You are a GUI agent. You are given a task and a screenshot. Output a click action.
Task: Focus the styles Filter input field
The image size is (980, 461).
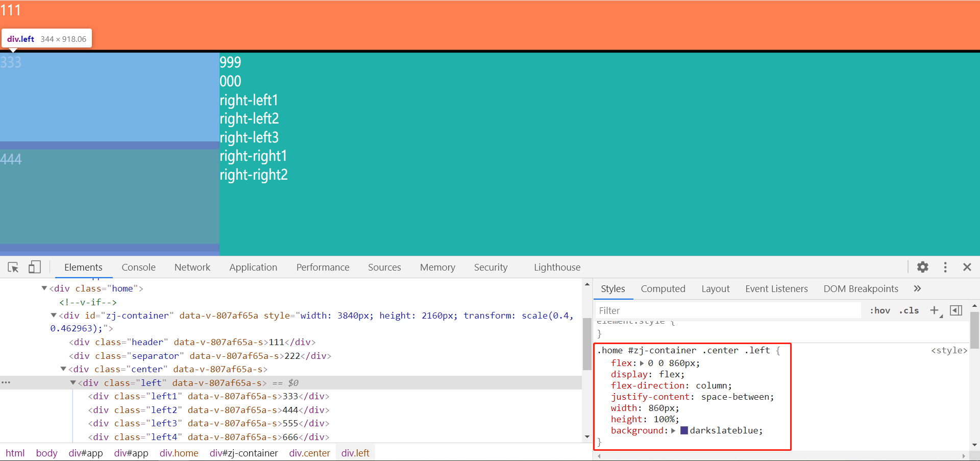(728, 310)
